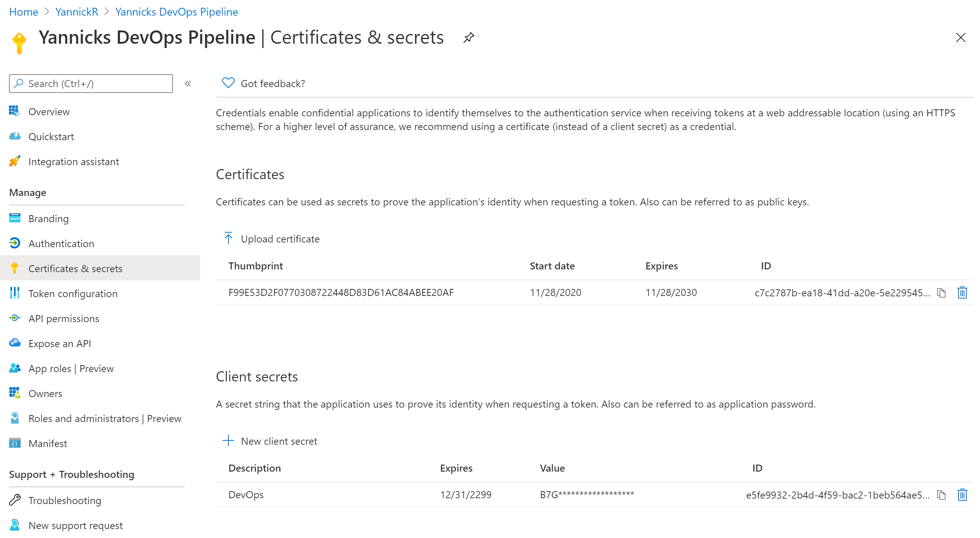
Task: Go to API permissions page
Action: [x=64, y=319]
